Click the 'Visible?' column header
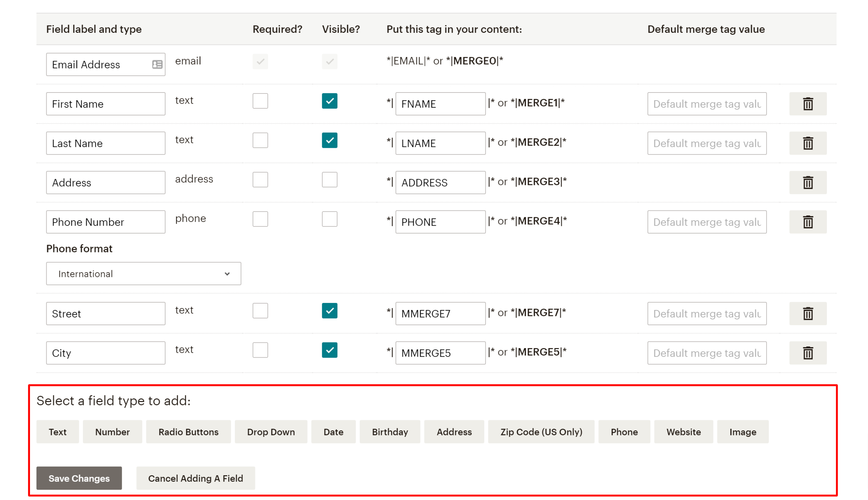The height and width of the screenshot is (500, 868). click(341, 29)
